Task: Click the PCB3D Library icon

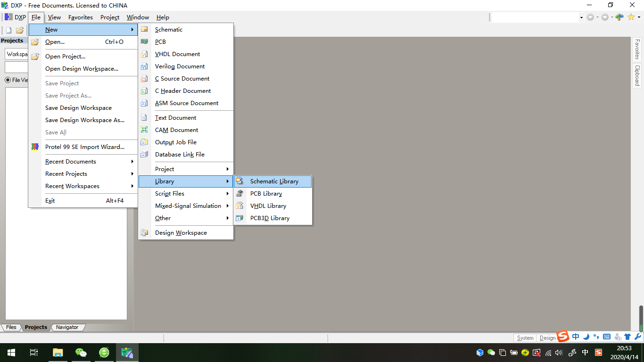Action: coord(240,218)
